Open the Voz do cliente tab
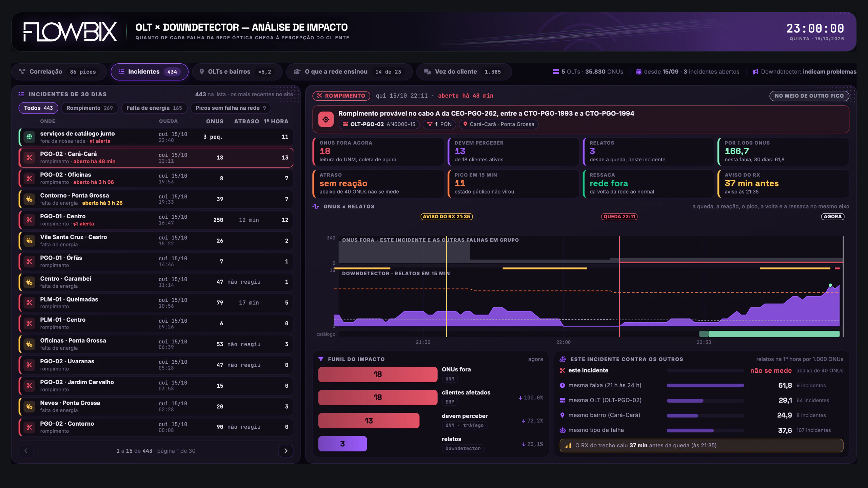The image size is (868, 488). (464, 72)
